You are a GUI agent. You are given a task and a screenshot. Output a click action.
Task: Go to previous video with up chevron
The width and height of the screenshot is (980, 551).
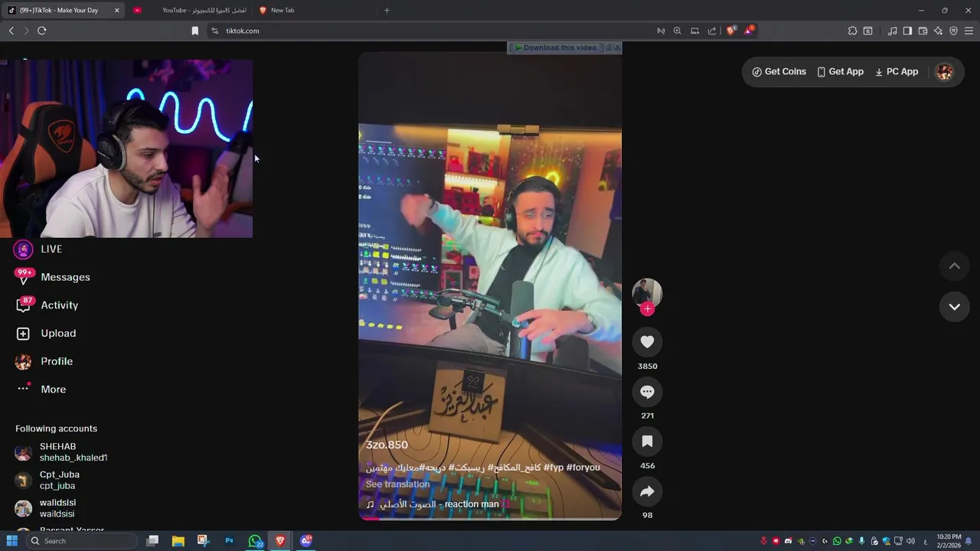coord(954,266)
